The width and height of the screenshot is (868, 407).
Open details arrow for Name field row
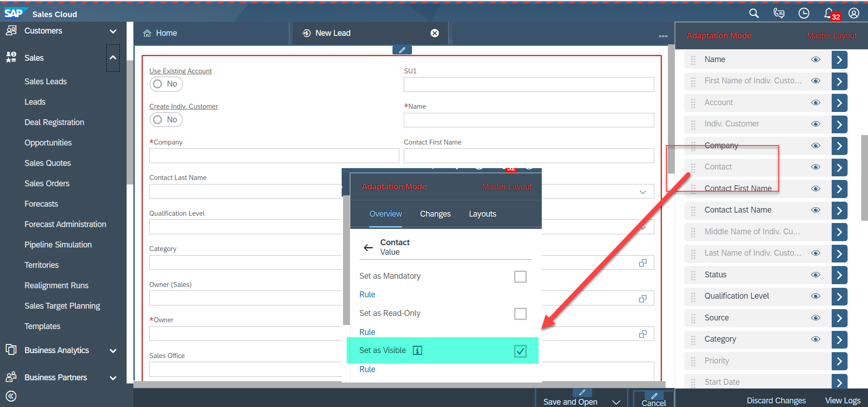839,60
